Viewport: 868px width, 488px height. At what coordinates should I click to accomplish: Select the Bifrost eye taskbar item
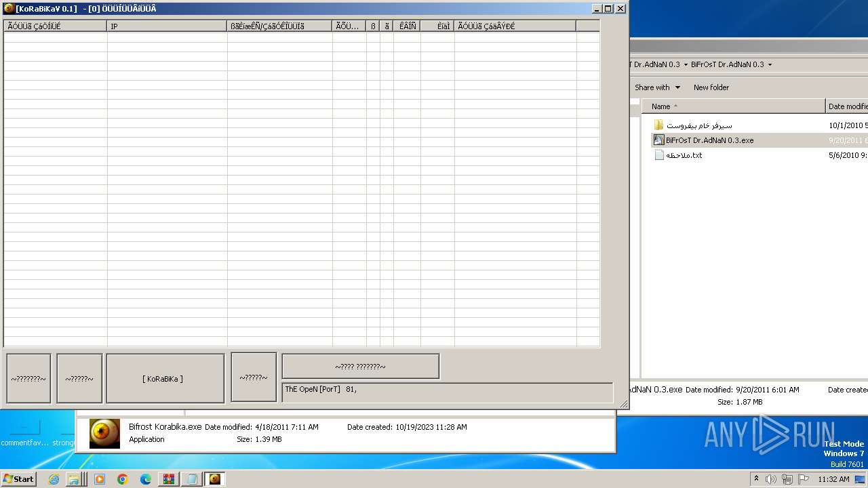(x=215, y=479)
